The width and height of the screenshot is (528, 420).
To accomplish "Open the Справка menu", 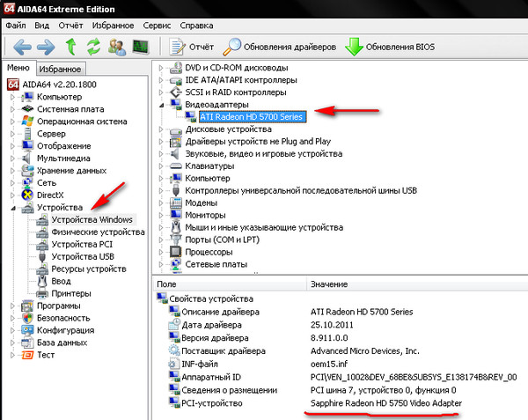I will tap(196, 26).
